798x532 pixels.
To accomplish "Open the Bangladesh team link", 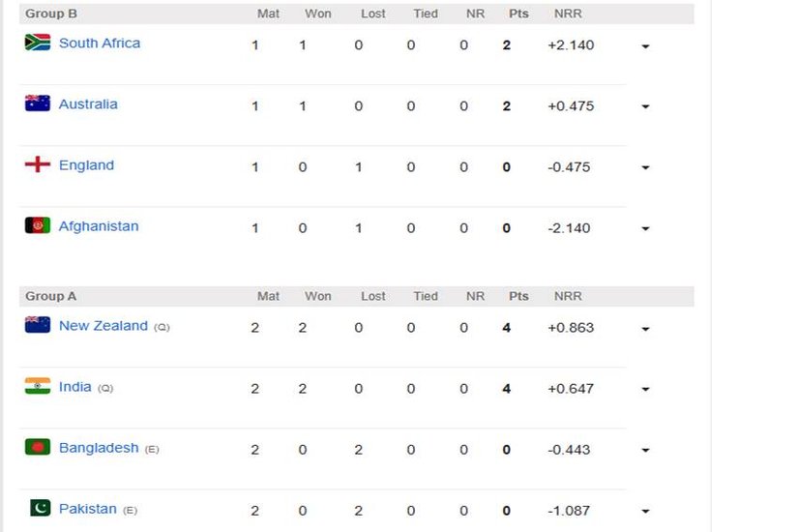I will 99,448.
